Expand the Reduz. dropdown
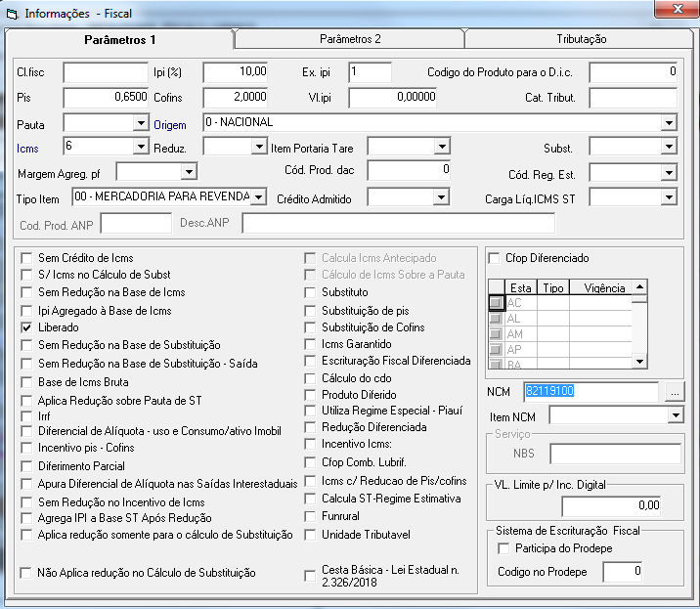Viewport: 700px width, 609px height. pos(259,146)
